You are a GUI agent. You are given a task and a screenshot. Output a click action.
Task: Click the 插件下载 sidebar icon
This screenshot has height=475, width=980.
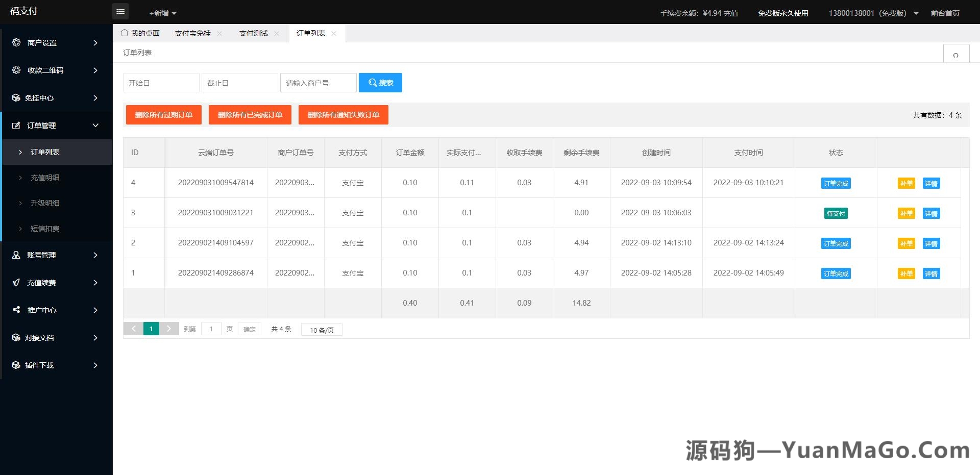16,365
